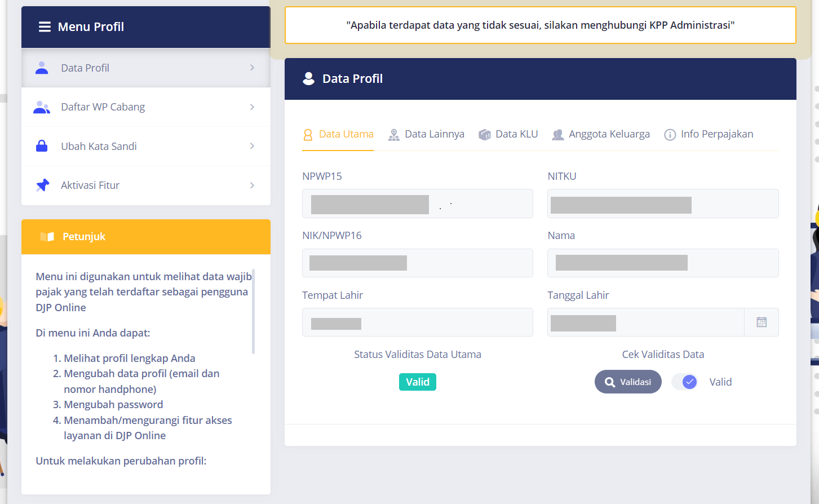The width and height of the screenshot is (819, 504).
Task: Expand the Aktivasi Fitur chevron
Action: (x=252, y=185)
